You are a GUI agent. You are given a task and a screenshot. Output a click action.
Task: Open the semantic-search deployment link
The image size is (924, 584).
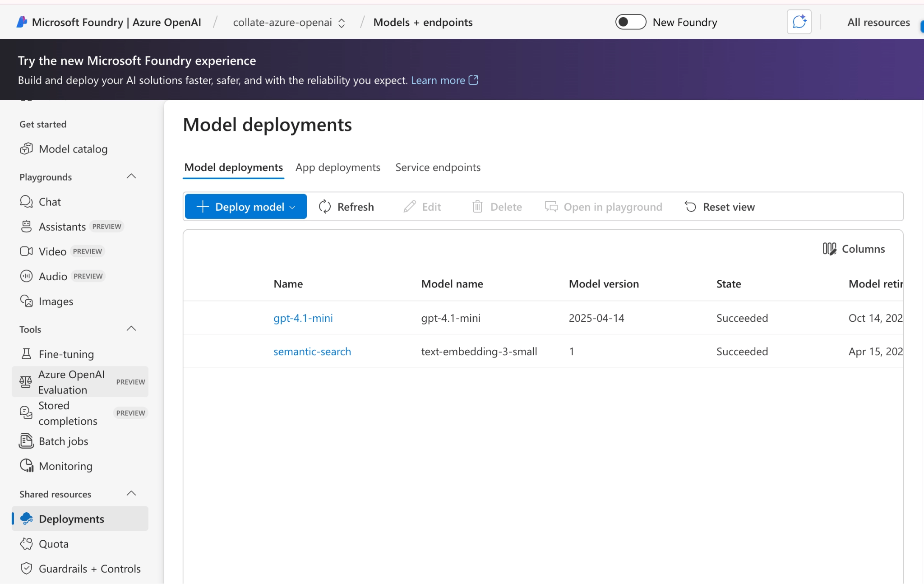(x=312, y=352)
